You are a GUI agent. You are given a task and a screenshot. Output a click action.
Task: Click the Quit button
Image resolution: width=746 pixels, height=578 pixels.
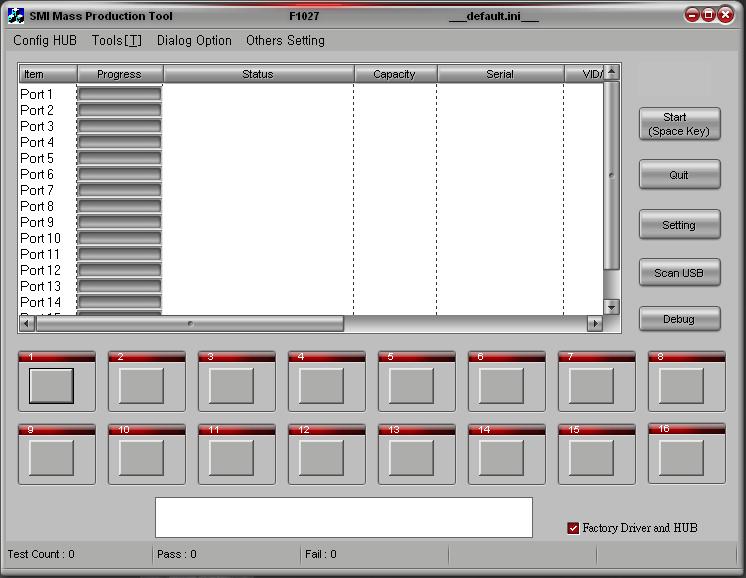[679, 175]
